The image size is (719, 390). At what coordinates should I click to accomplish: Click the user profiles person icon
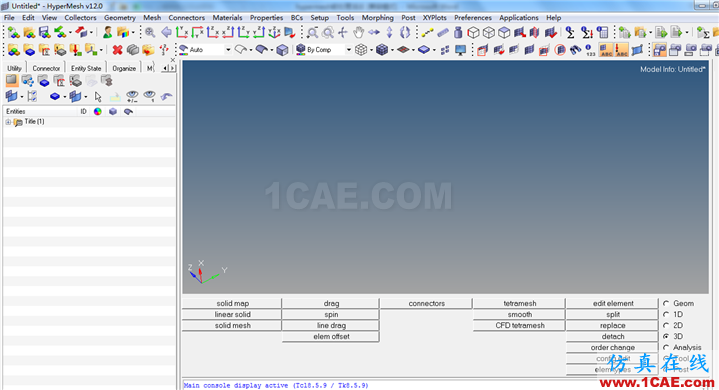point(107,33)
